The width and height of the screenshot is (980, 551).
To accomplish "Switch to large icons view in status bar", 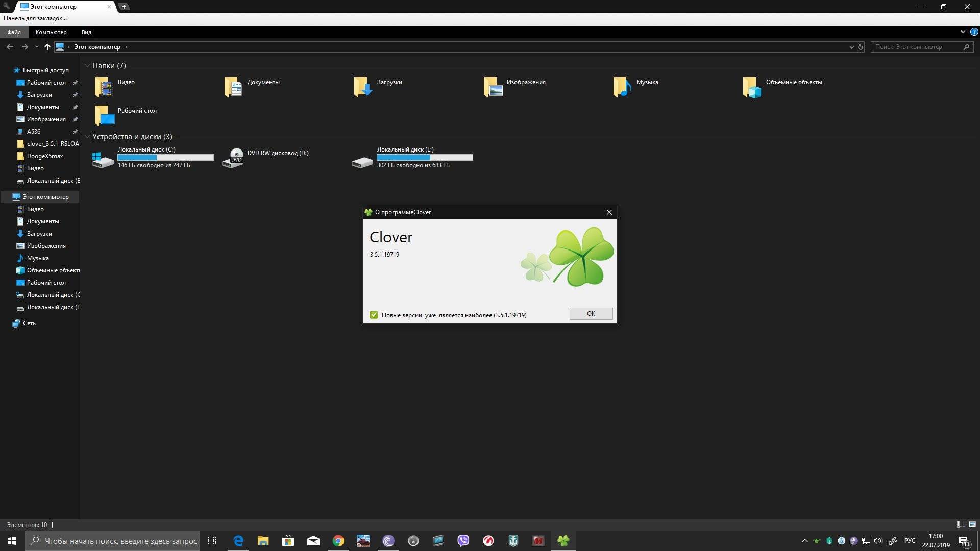I will 972,524.
